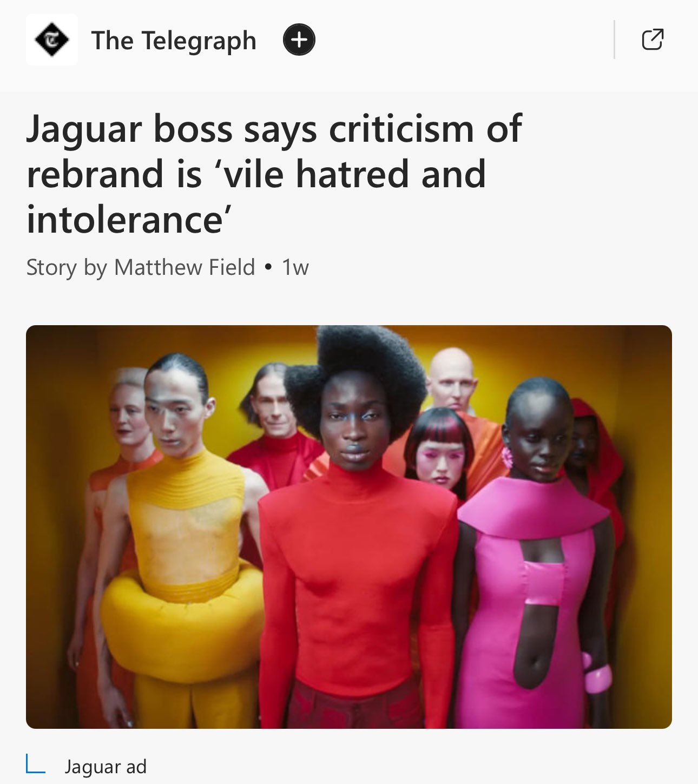The height and width of the screenshot is (784, 698).
Task: Click model in pink cutout dress
Action: [x=533, y=557]
